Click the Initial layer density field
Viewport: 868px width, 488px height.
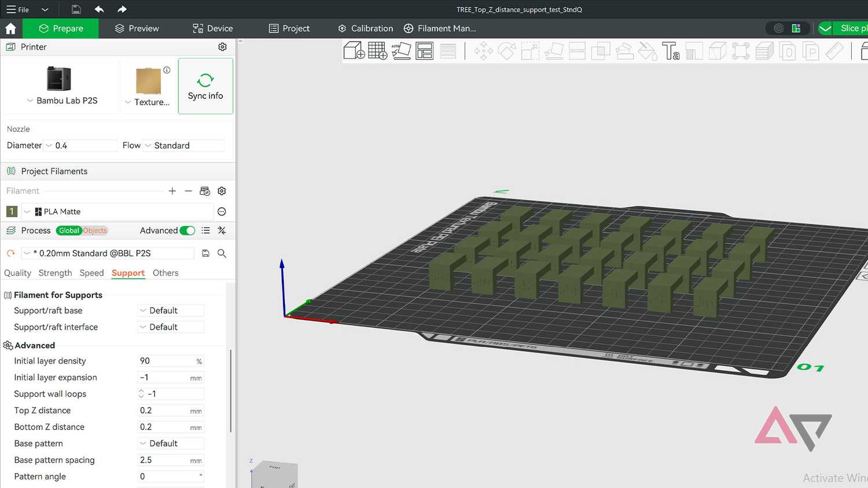point(171,361)
